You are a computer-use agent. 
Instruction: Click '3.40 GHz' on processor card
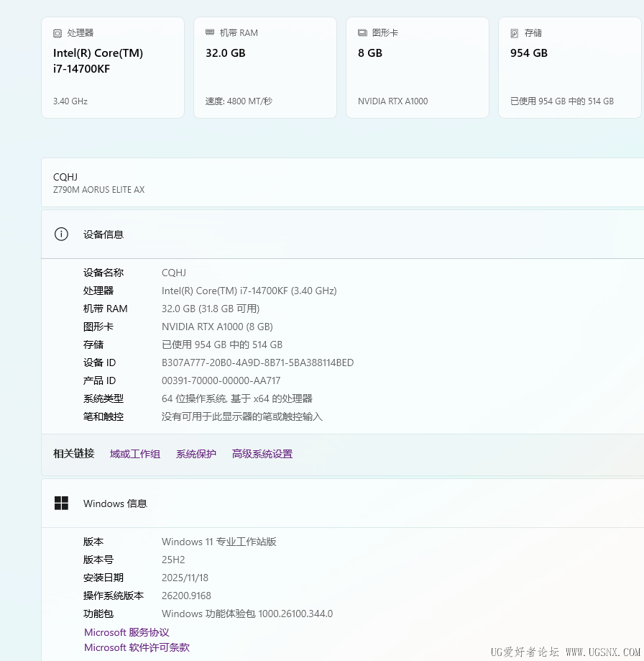click(70, 101)
